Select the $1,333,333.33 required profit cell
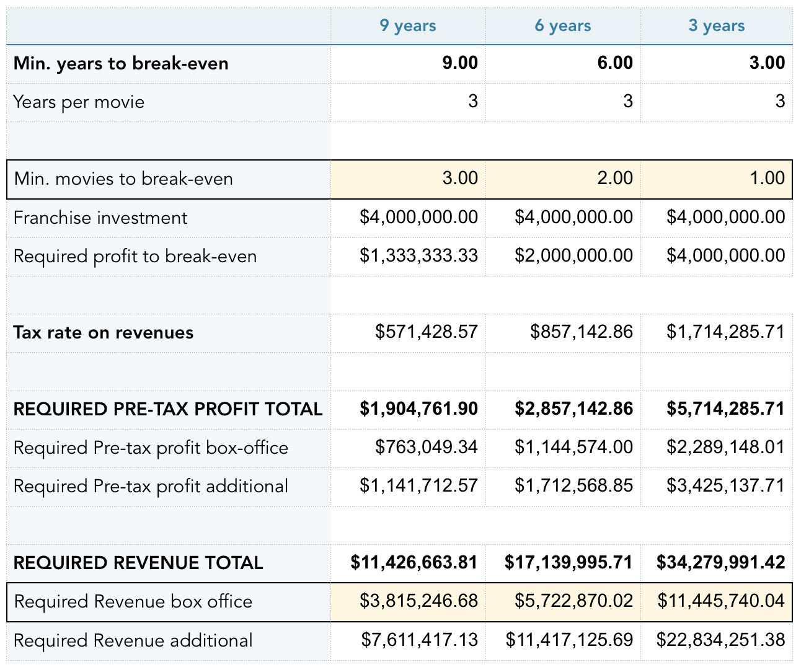The width and height of the screenshot is (801, 672). 408,256
